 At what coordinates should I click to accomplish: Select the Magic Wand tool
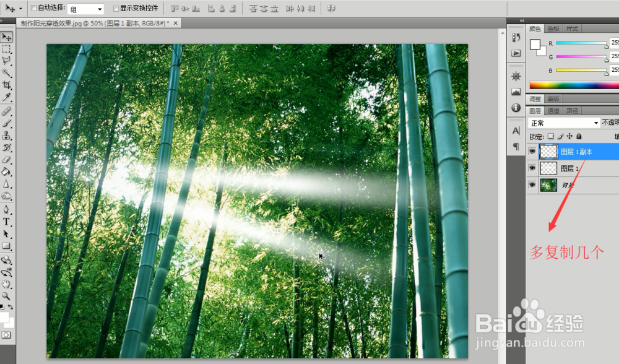tap(6, 73)
